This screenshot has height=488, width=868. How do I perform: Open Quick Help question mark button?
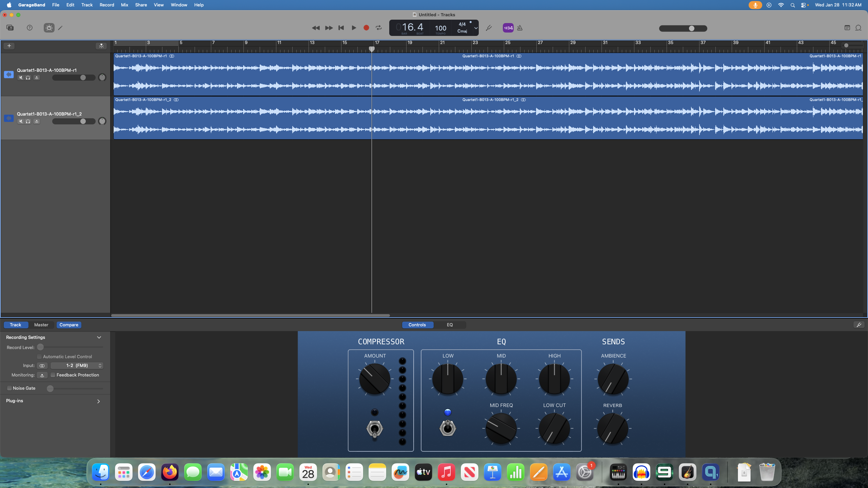29,28
